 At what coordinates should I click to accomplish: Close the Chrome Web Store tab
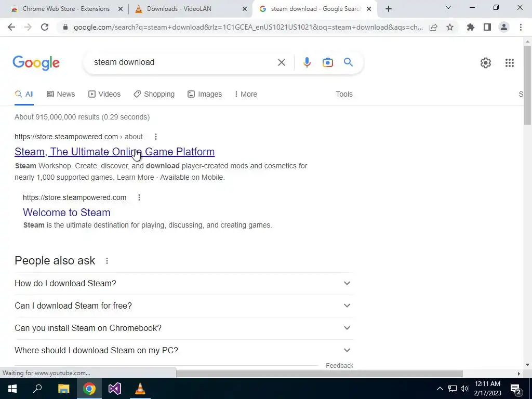click(x=120, y=9)
